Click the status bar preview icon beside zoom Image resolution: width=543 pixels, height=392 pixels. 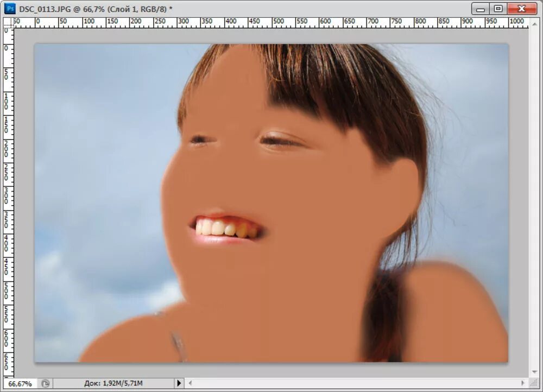(x=46, y=383)
